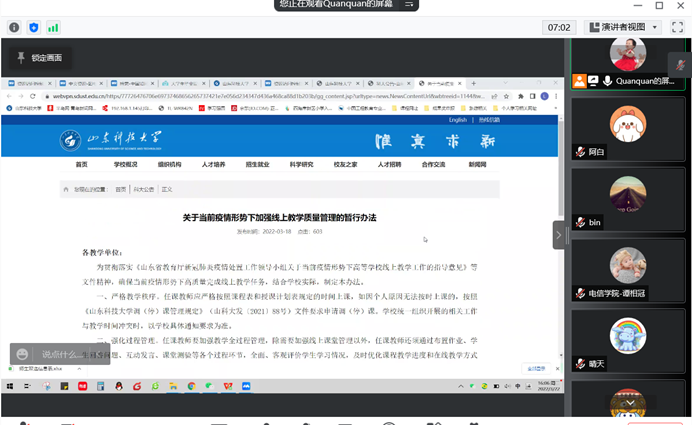
Task: Click the emoji icon in chat box
Action: [x=20, y=354]
